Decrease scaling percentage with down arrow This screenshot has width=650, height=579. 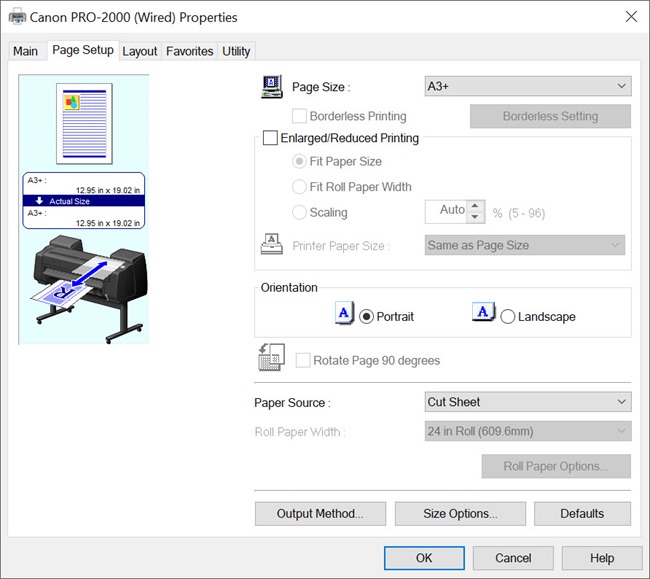[x=475, y=217]
